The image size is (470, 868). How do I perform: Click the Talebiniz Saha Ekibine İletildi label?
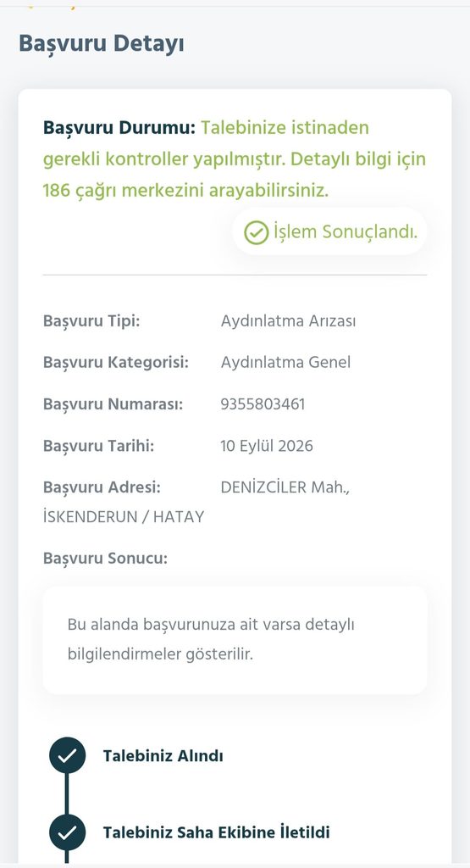pos(216,832)
